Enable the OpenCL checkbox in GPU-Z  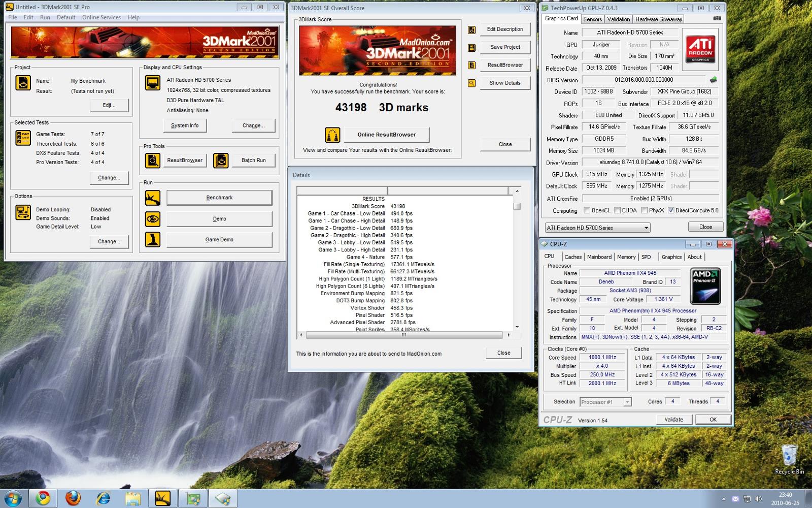click(x=587, y=210)
